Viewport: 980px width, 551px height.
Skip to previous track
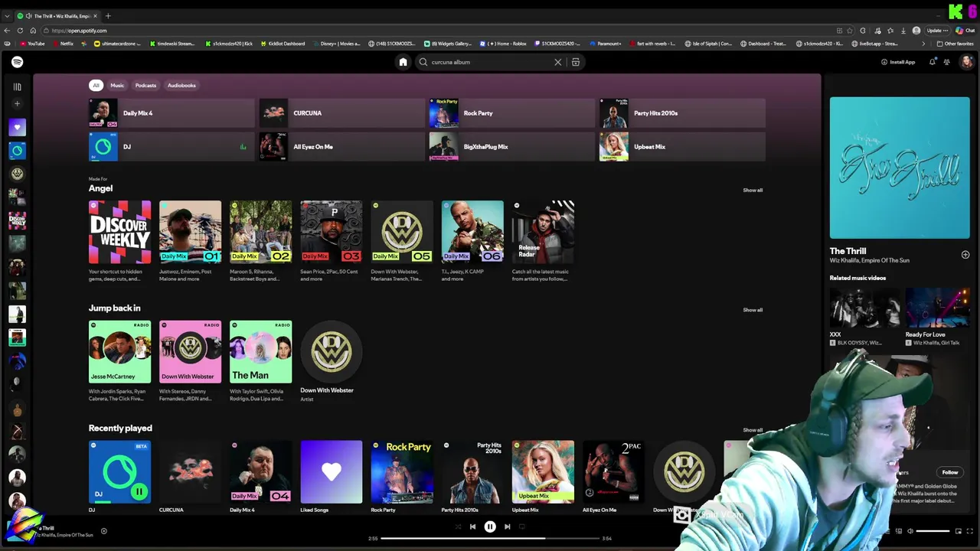pyautogui.click(x=472, y=527)
